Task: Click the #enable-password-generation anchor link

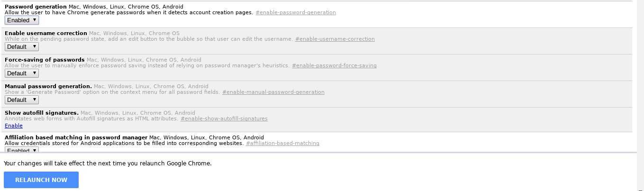Action: [x=296, y=12]
